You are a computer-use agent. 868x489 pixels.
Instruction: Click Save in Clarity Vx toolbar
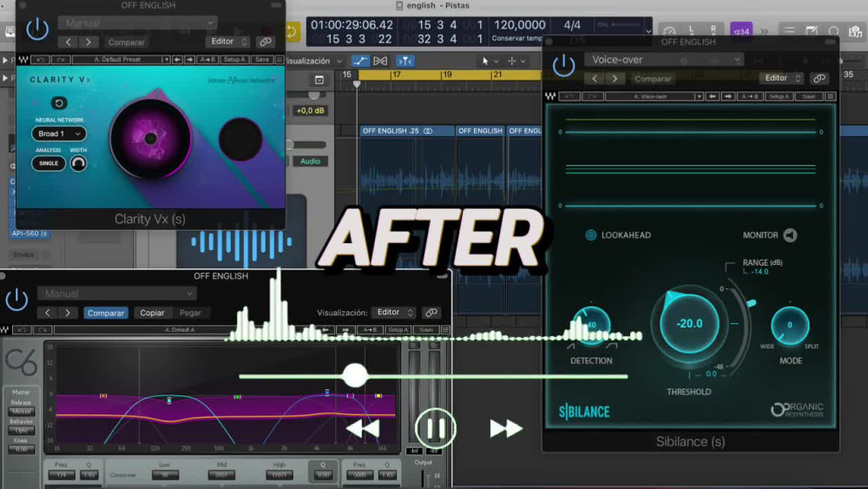pos(262,59)
